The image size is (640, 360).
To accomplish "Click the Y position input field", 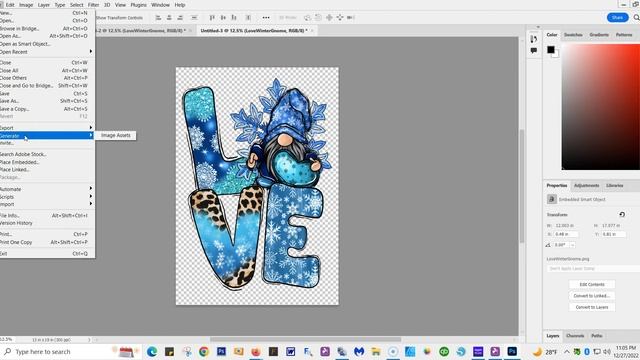I will point(613,234).
